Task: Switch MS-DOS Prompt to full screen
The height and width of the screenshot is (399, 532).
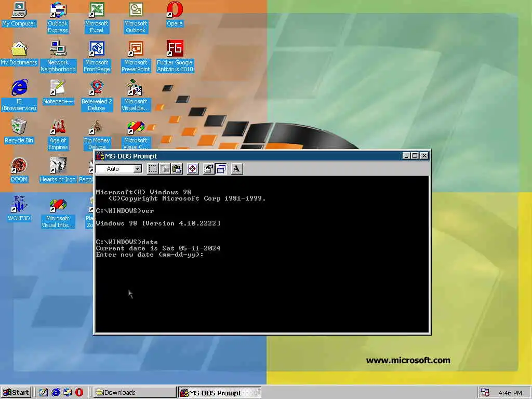Action: pos(192,169)
